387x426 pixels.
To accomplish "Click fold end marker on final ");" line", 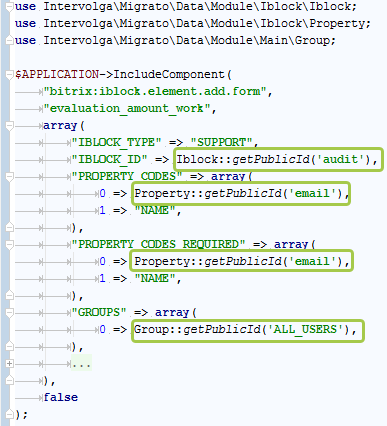I will click(x=9, y=415).
